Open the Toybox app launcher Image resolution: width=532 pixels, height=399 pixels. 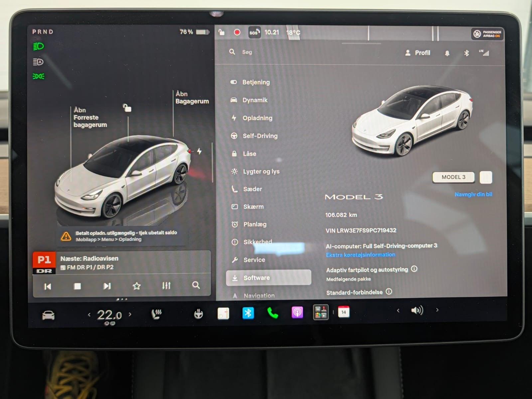pos(321,312)
